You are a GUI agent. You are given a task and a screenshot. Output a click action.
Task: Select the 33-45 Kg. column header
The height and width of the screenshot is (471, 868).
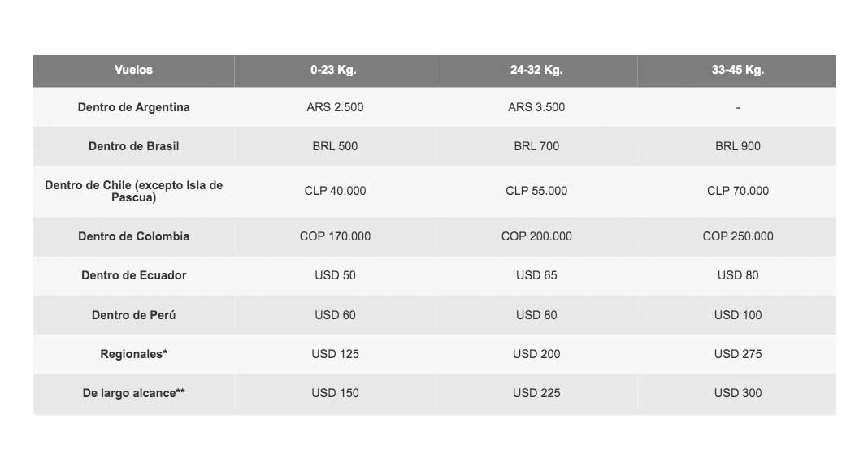pos(737,70)
